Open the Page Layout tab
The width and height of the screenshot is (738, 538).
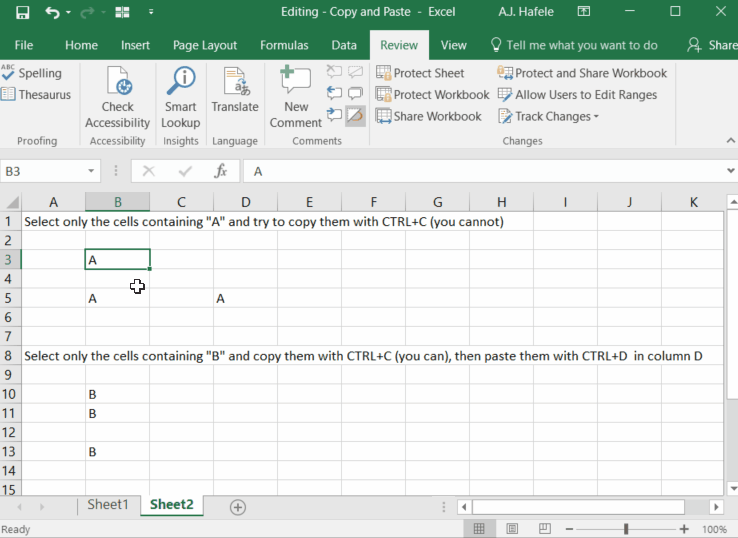click(x=205, y=45)
